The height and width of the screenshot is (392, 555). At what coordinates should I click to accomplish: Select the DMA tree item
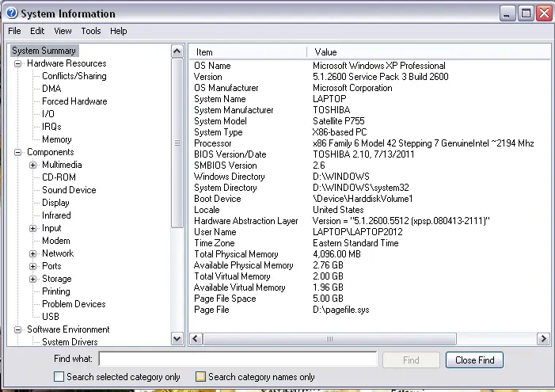tap(51, 89)
